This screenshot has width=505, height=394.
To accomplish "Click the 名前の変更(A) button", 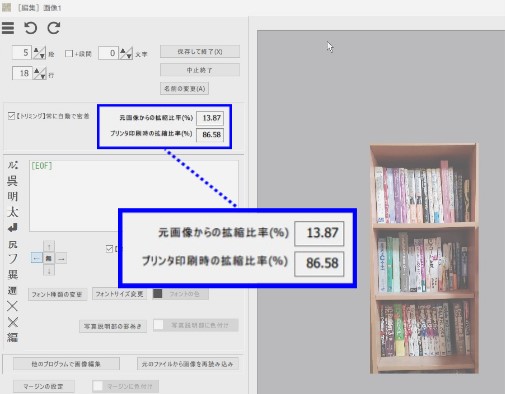I will 184,89.
